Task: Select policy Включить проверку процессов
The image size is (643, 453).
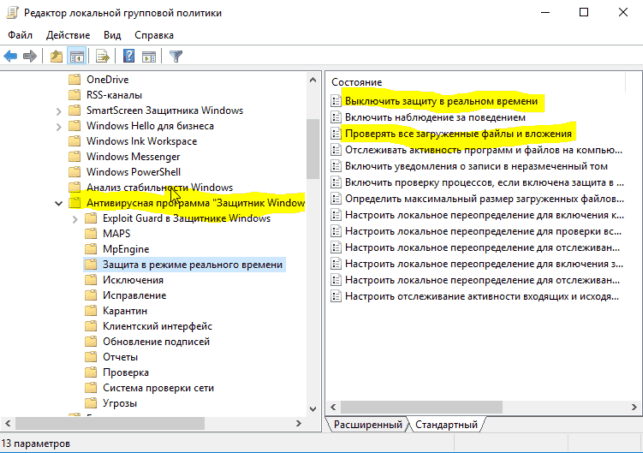Action: 485,182
